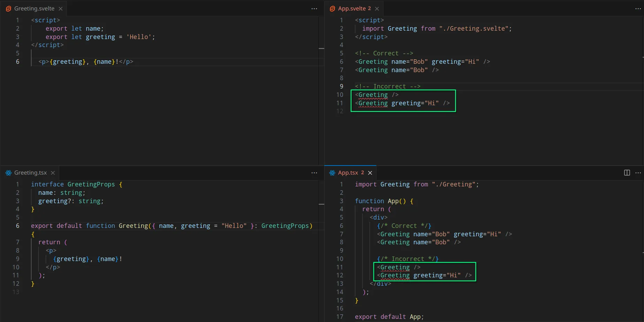Select the Greeting.svelte tab

(34, 9)
